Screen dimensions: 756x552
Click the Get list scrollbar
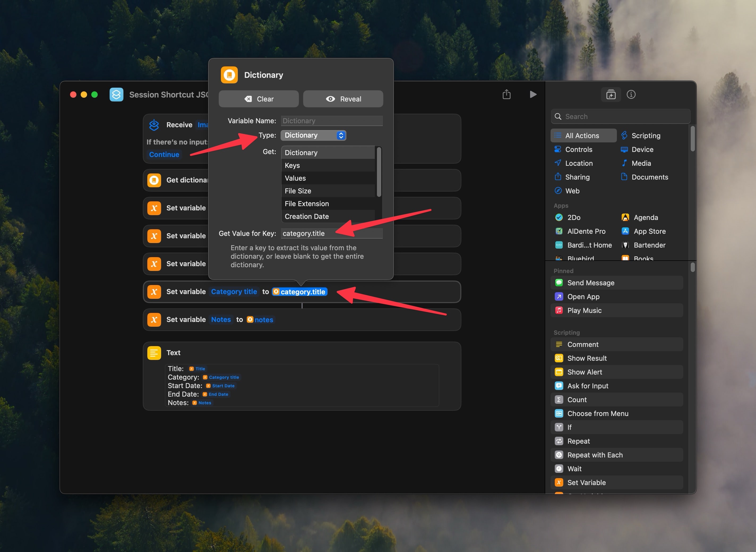tap(379, 172)
